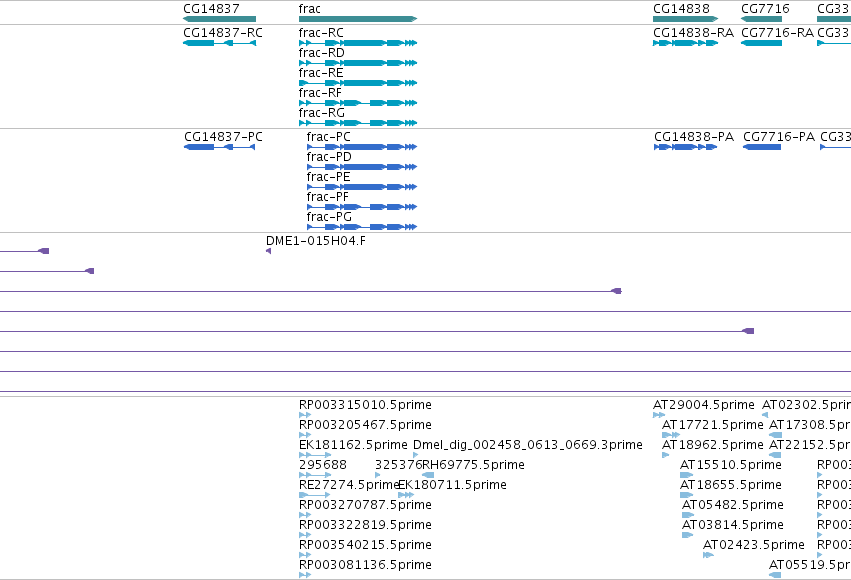Click the 295688 EST feature
Image resolution: width=851 pixels, height=580 pixels.
[315, 475]
